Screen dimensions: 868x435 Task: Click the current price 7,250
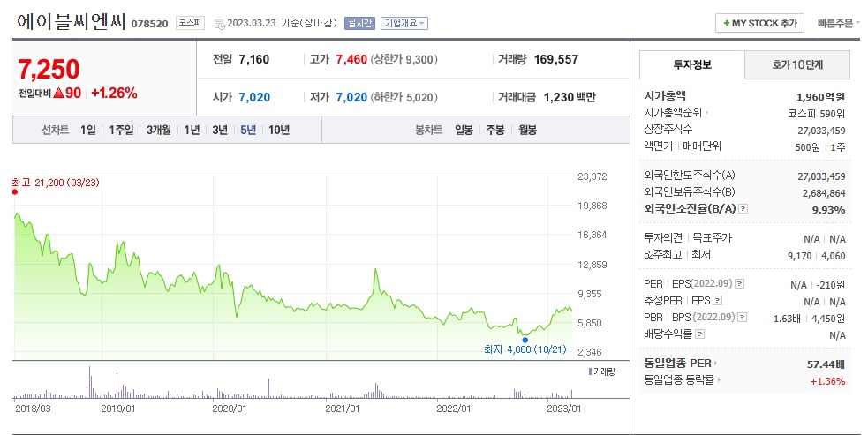tap(49, 69)
